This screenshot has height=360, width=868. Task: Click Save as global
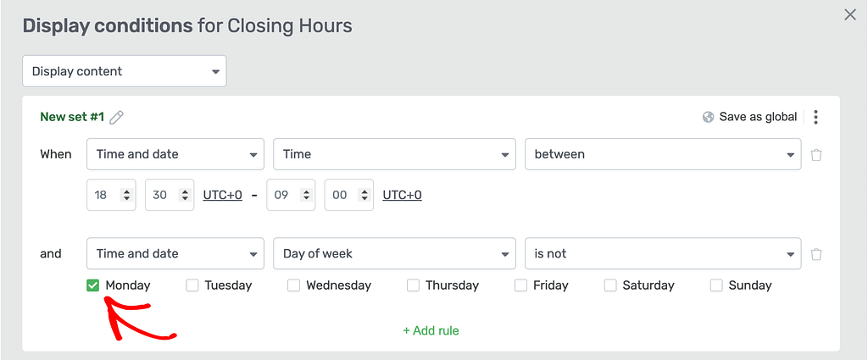coord(758,117)
